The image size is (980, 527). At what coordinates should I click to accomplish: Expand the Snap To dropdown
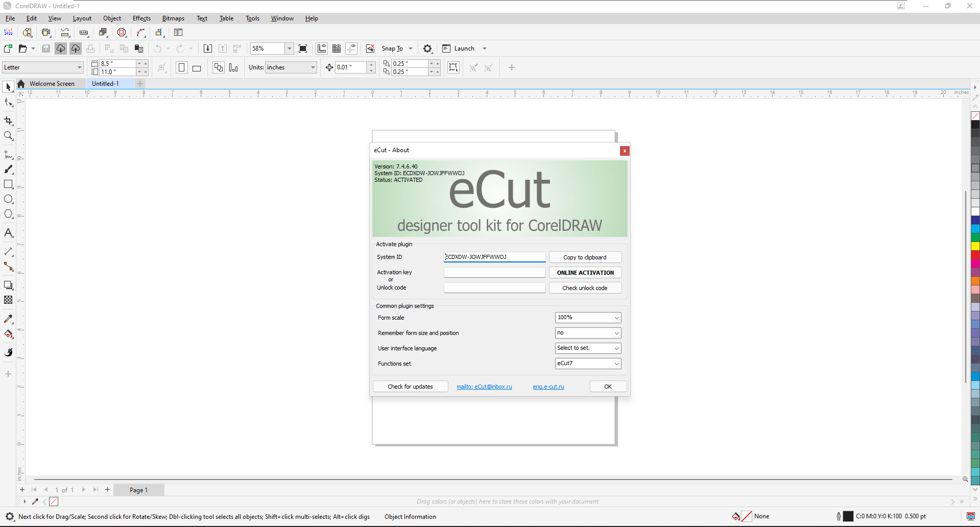410,49
